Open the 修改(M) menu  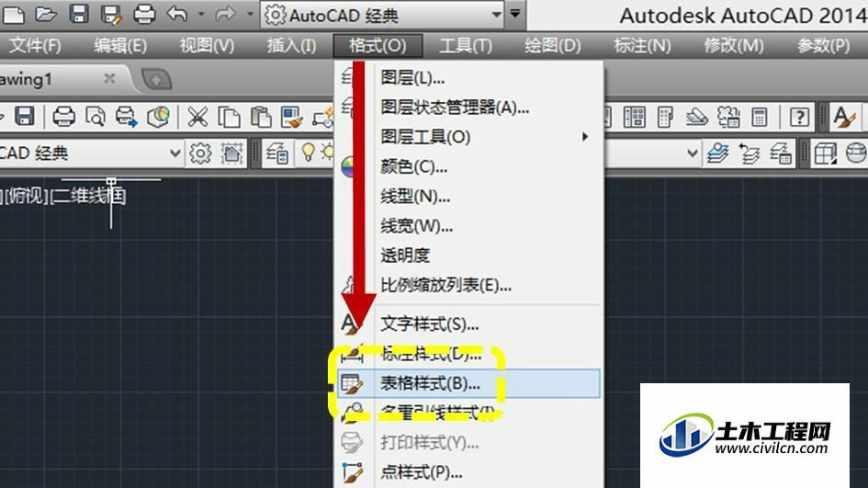pyautogui.click(x=734, y=45)
